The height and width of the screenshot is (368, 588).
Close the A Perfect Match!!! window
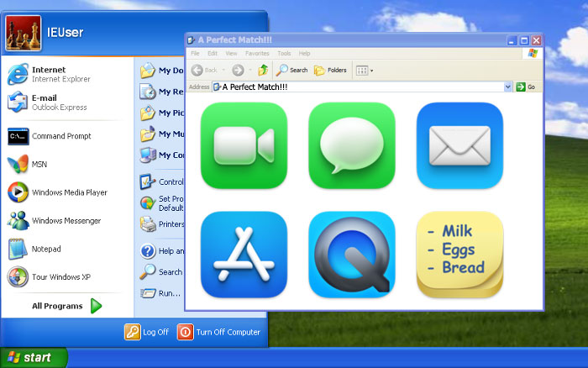pyautogui.click(x=536, y=40)
